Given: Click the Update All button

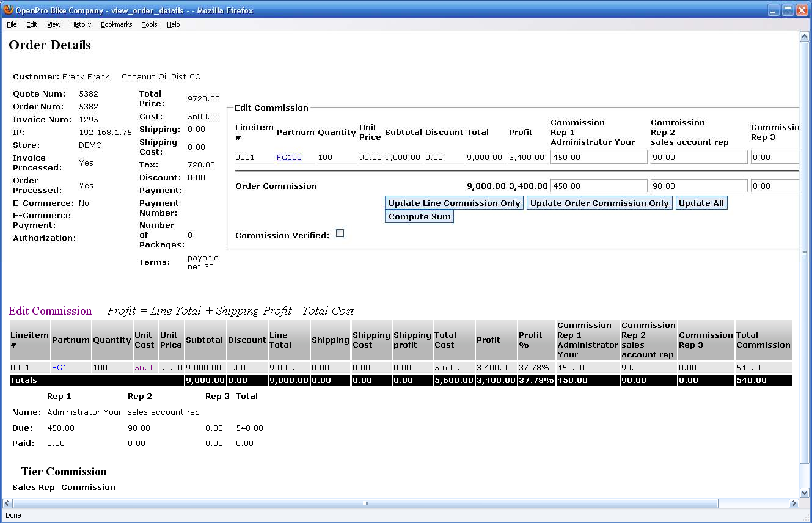Looking at the screenshot, I should point(701,203).
